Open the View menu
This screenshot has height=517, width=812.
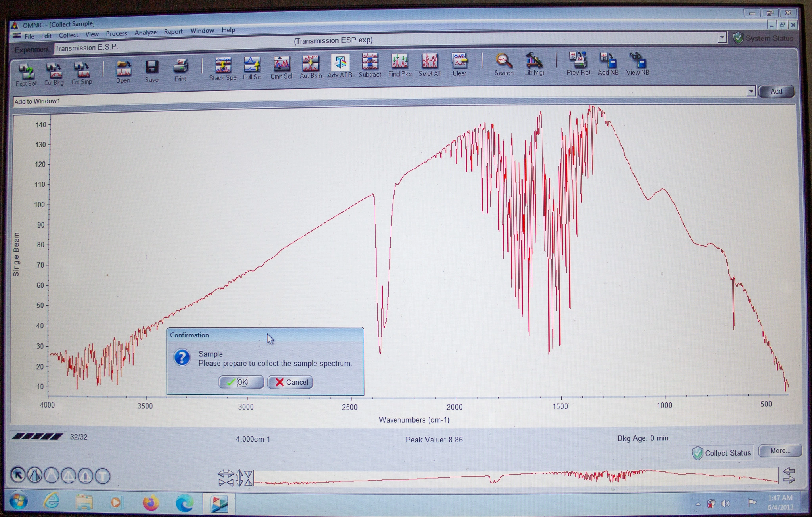pos(92,34)
